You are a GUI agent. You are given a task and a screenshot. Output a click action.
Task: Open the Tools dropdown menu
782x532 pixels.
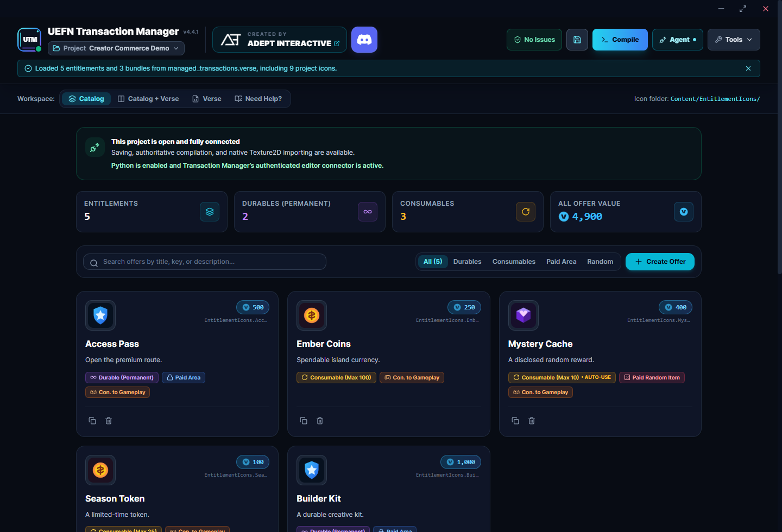pos(734,40)
